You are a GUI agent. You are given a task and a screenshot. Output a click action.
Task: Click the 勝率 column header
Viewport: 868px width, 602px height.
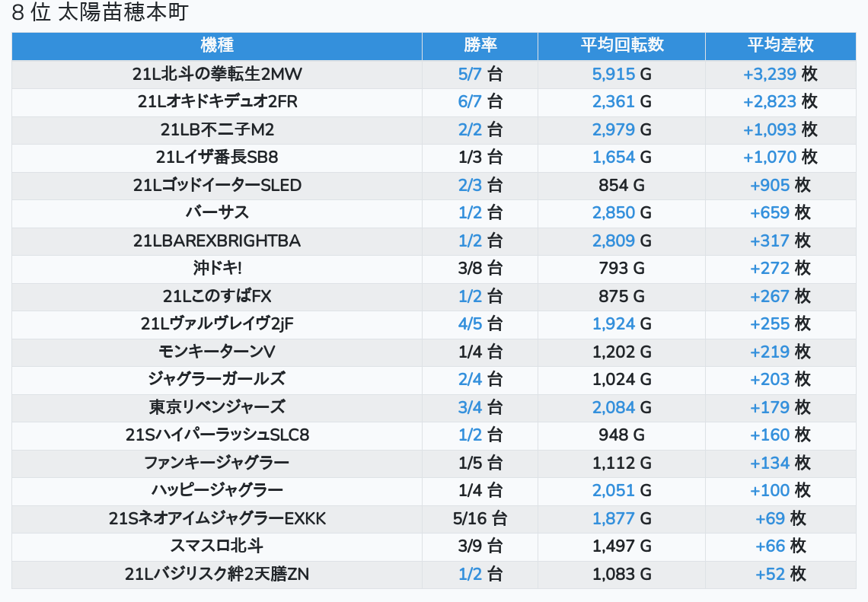tap(480, 46)
